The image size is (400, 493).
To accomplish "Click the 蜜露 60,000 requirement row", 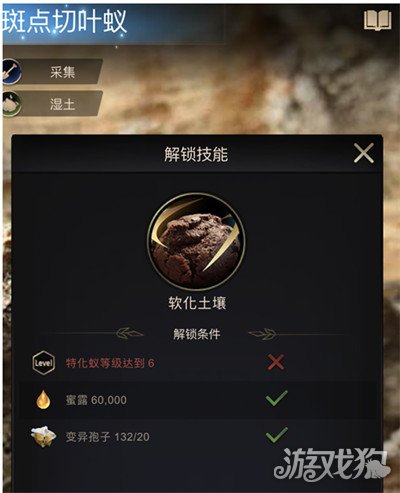I will (197, 400).
